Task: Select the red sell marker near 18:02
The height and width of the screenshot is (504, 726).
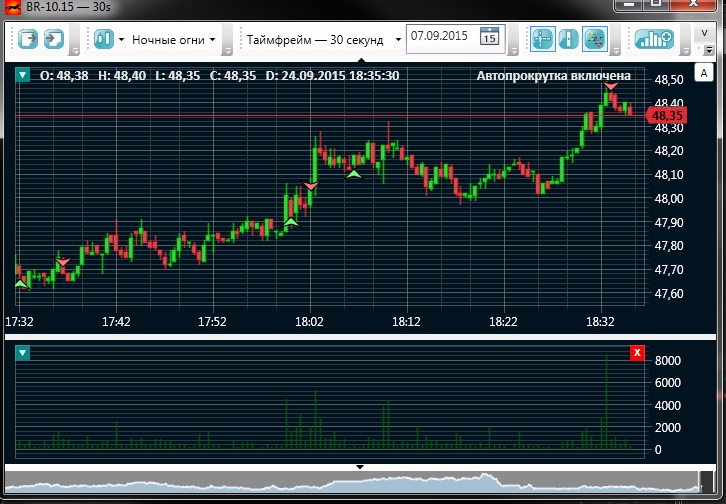Action: [311, 186]
